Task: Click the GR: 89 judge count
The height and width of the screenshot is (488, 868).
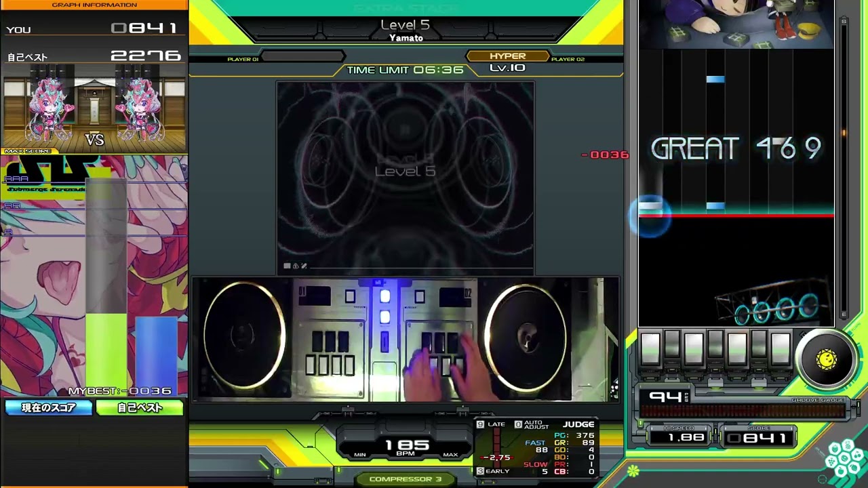Action: pos(574,443)
